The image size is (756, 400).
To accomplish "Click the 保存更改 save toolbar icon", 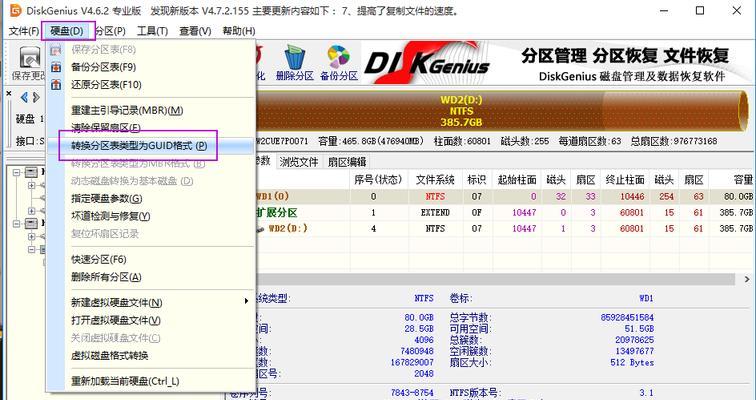I will [30, 58].
